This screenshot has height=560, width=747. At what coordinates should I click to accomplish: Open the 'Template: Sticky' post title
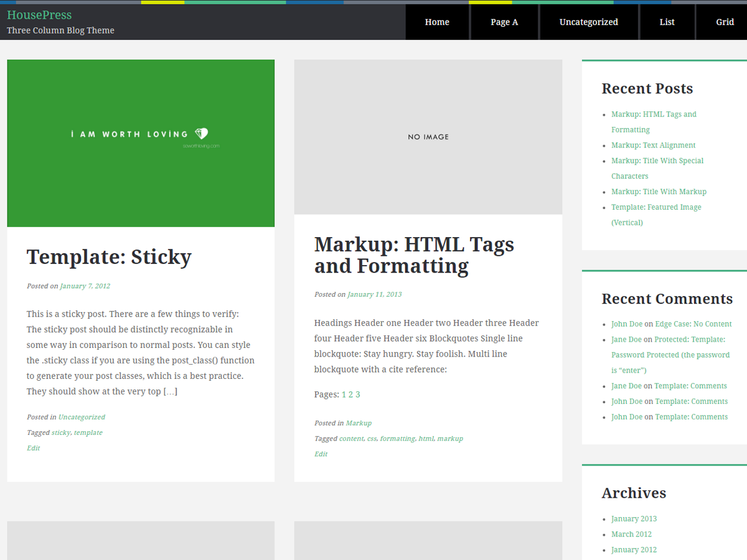pos(109,257)
